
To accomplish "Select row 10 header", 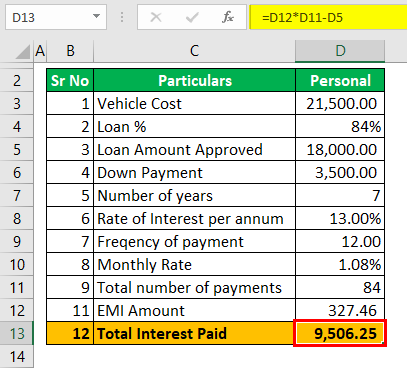I will [17, 265].
